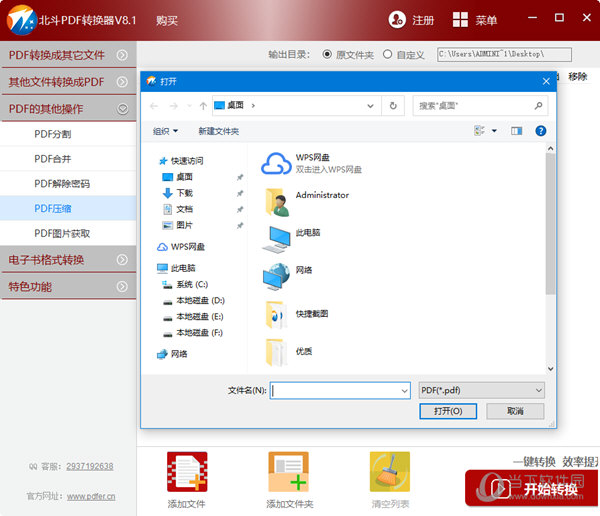Select 文档 in quick access

184,209
